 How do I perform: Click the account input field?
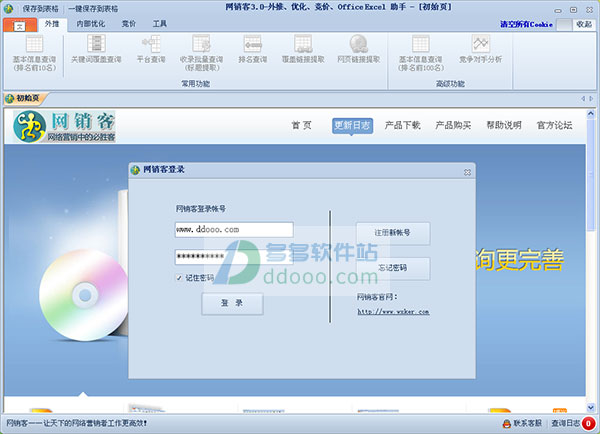[x=234, y=230]
